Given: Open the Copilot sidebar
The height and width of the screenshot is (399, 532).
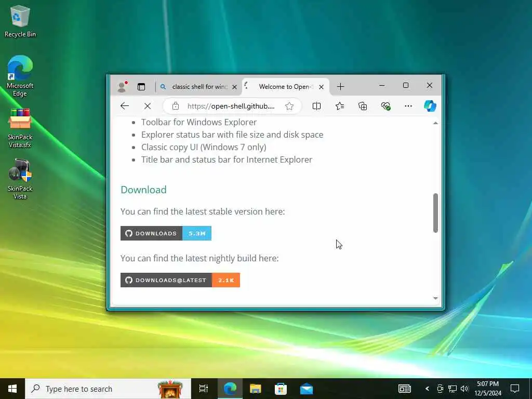Looking at the screenshot, I should [430, 106].
